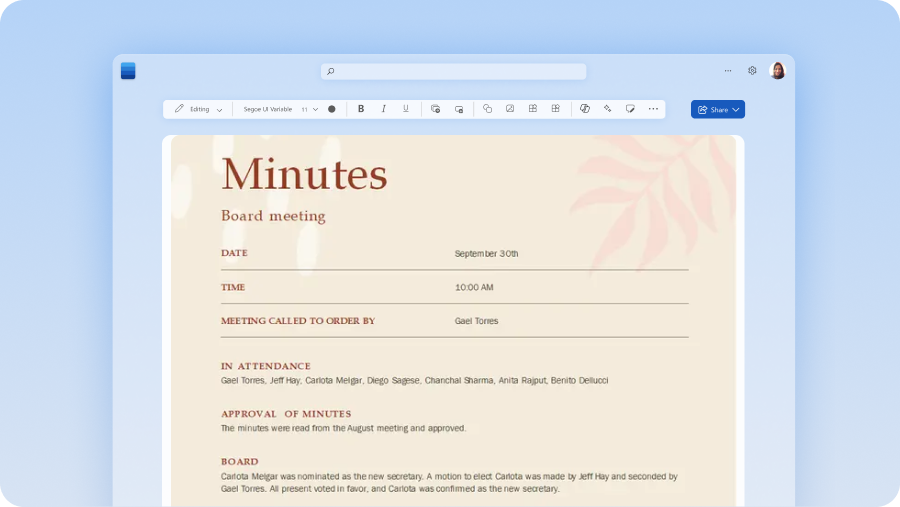Click the shapes icon in toolbar
900x507 pixels.
(487, 109)
